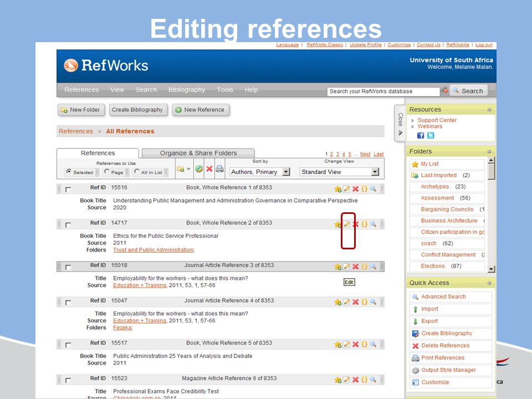Open the Twitter icon under Resources
The height and width of the screenshot is (399, 532).
click(431, 135)
